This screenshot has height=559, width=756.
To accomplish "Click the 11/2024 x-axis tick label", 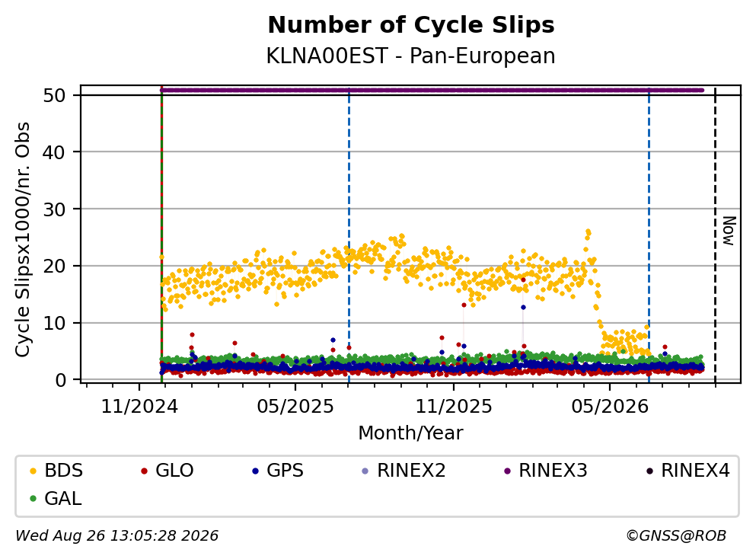I will point(139,407).
